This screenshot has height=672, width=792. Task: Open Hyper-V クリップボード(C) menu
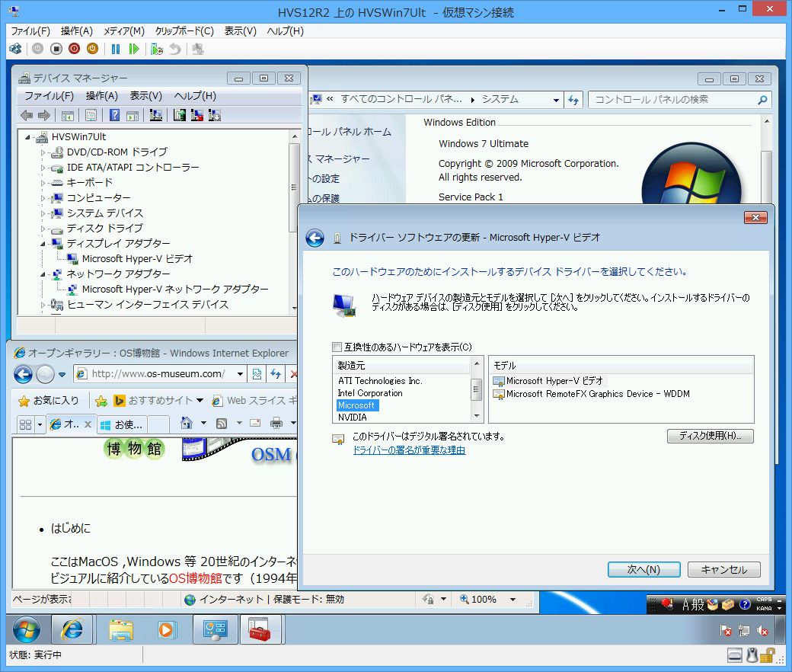click(x=184, y=31)
